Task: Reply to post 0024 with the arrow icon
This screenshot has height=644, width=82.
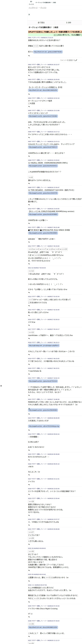Action: (x=29, y=450)
